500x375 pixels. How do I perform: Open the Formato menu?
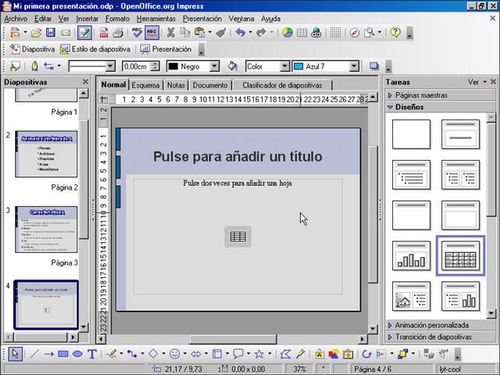117,19
